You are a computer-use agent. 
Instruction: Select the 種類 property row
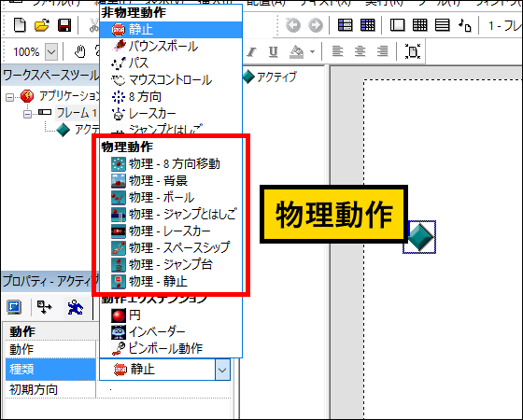pyautogui.click(x=50, y=370)
